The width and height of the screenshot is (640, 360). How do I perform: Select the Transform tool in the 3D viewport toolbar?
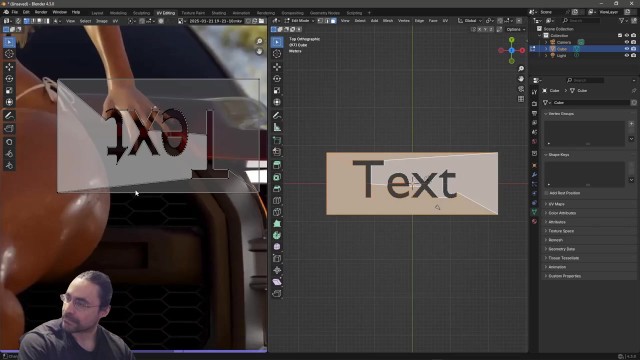pos(277,102)
